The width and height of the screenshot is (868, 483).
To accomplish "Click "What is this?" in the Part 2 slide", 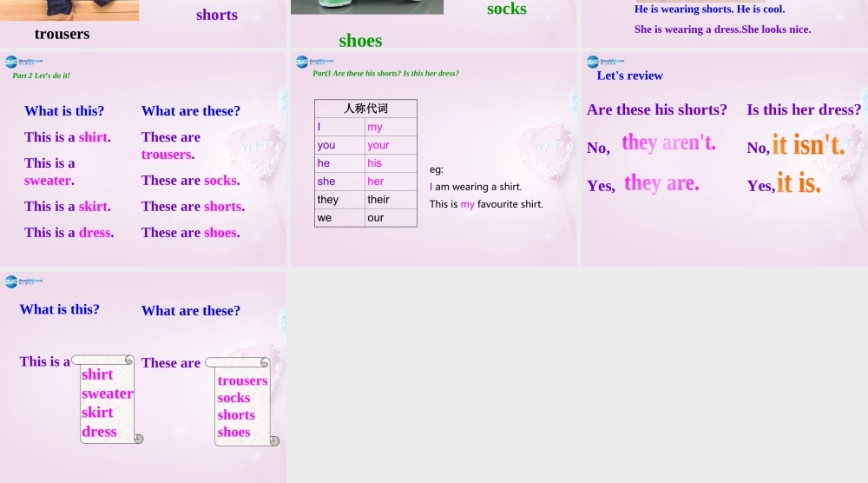I will (x=64, y=111).
